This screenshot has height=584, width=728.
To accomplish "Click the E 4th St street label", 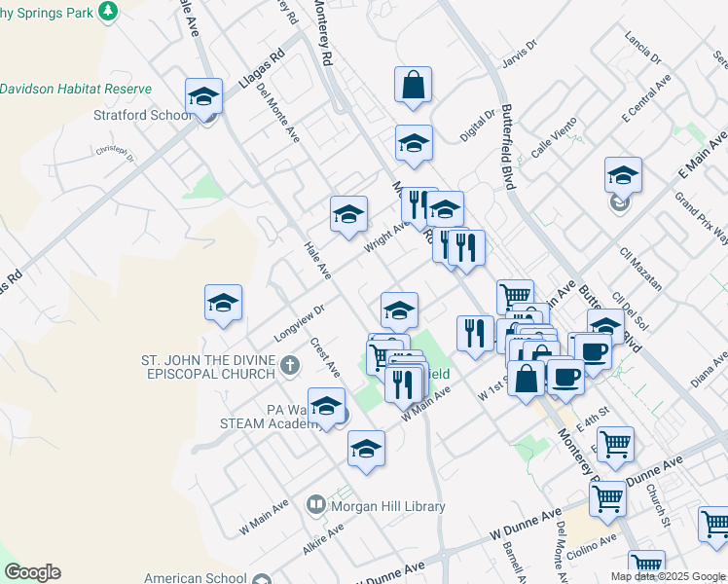I will (593, 420).
